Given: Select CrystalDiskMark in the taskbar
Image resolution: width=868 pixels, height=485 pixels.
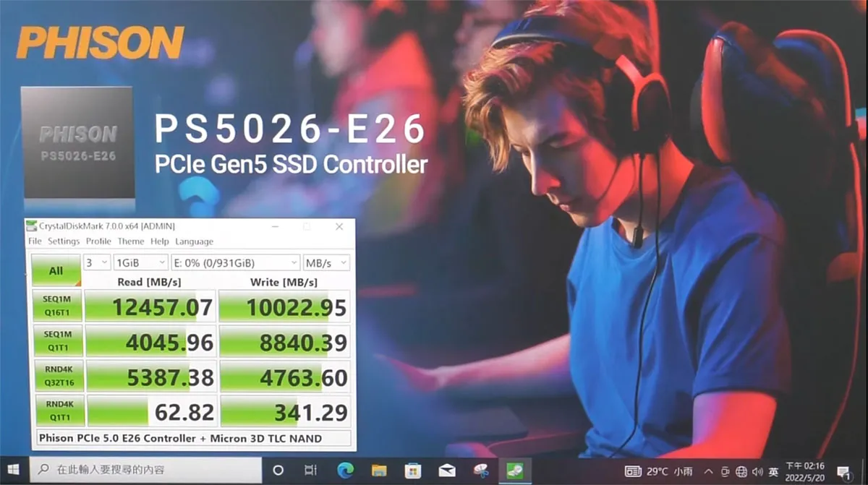Looking at the screenshot, I should [x=515, y=471].
